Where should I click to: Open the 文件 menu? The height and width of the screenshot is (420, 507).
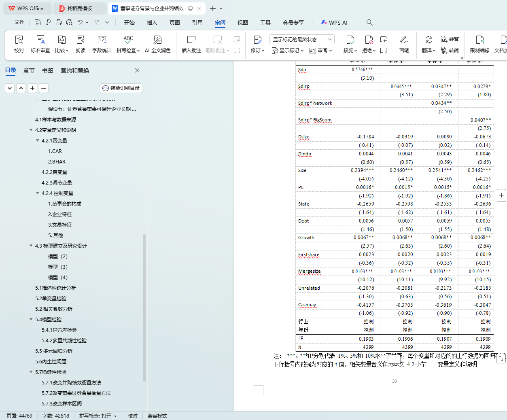click(x=16, y=22)
